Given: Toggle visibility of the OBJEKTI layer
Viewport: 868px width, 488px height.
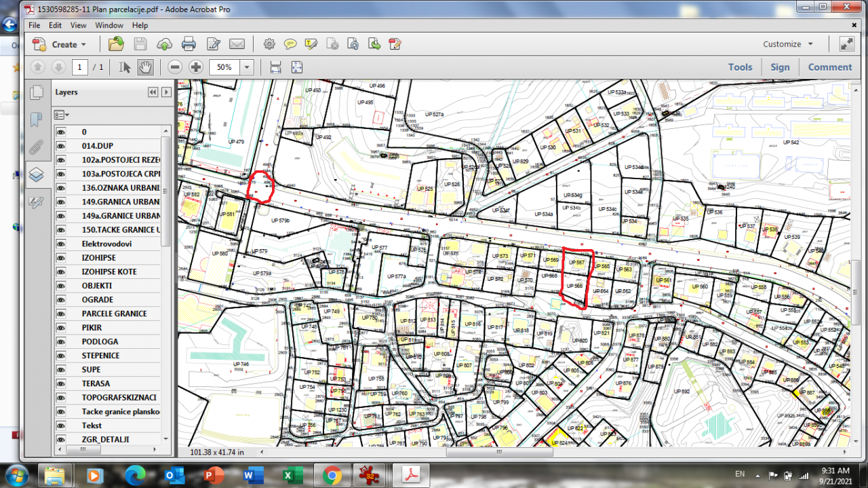Looking at the screenshot, I should [61, 286].
